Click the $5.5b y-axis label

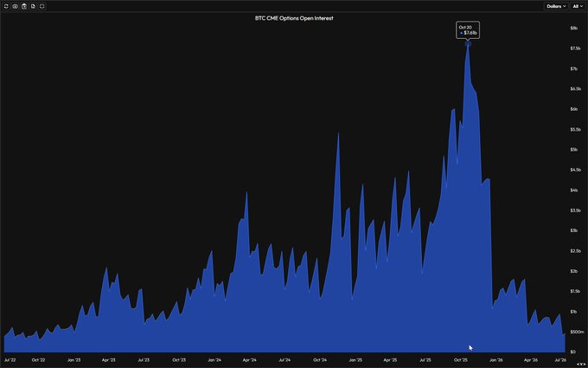[x=575, y=130]
